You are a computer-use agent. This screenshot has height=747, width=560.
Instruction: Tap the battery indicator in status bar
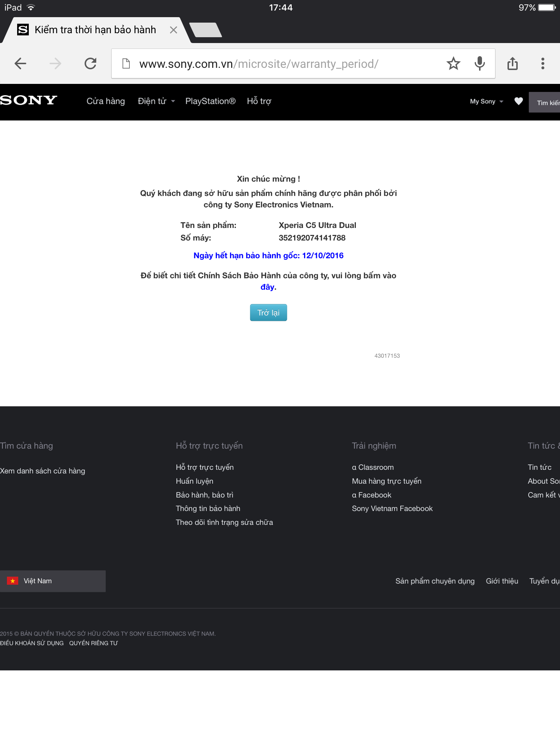click(547, 8)
